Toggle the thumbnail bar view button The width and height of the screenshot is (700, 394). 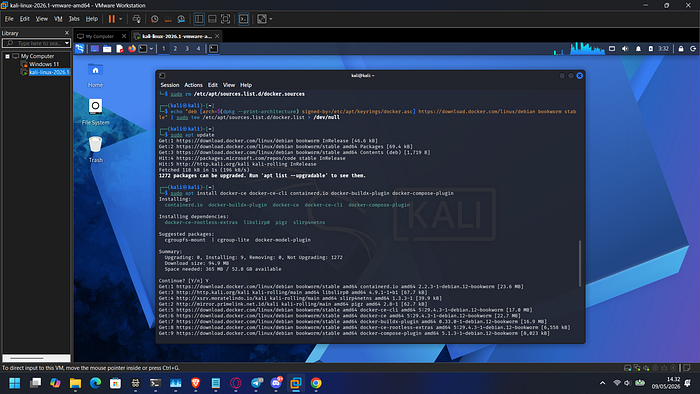pyautogui.click(x=212, y=19)
